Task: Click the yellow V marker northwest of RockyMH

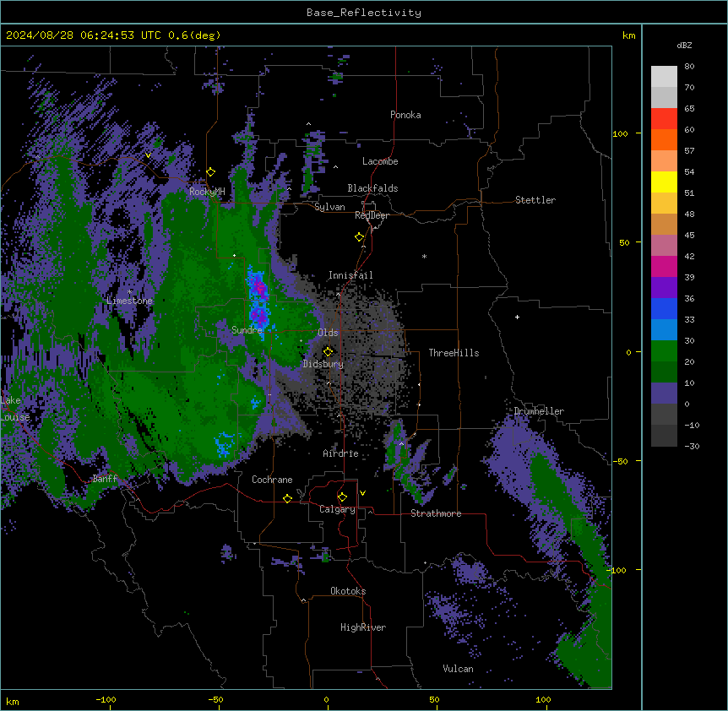Action: pyautogui.click(x=148, y=155)
